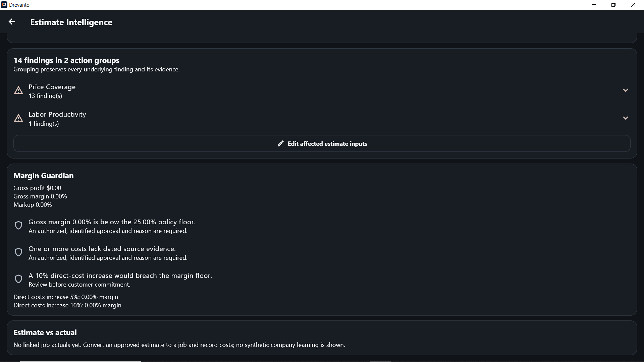The width and height of the screenshot is (644, 362).
Task: Click the Margin Guardian section heading
Action: 43,176
